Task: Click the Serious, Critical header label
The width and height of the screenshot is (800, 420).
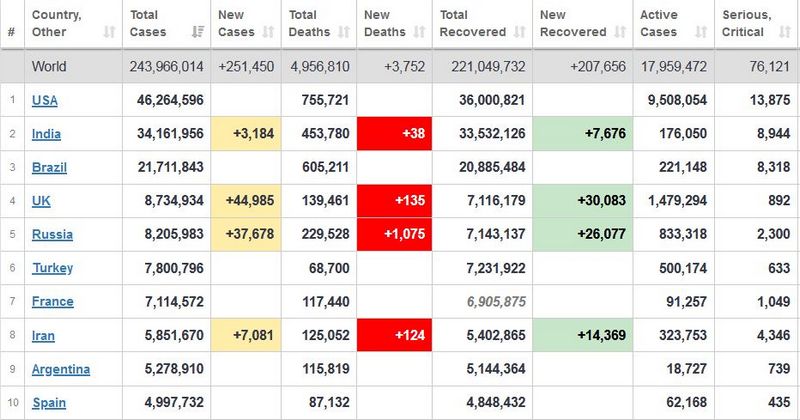Action: coord(746,23)
